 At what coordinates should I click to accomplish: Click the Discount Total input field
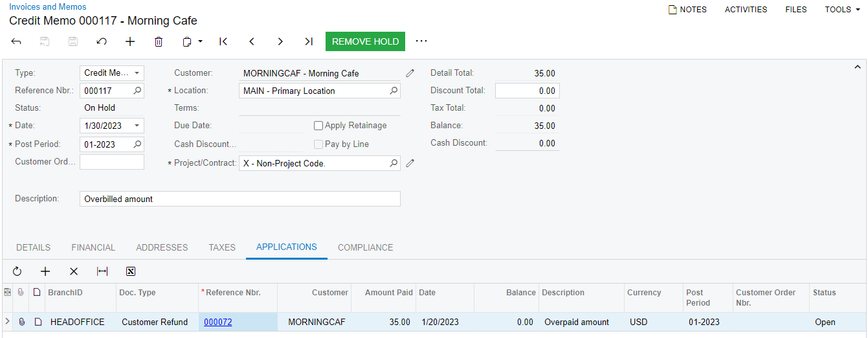(x=528, y=91)
